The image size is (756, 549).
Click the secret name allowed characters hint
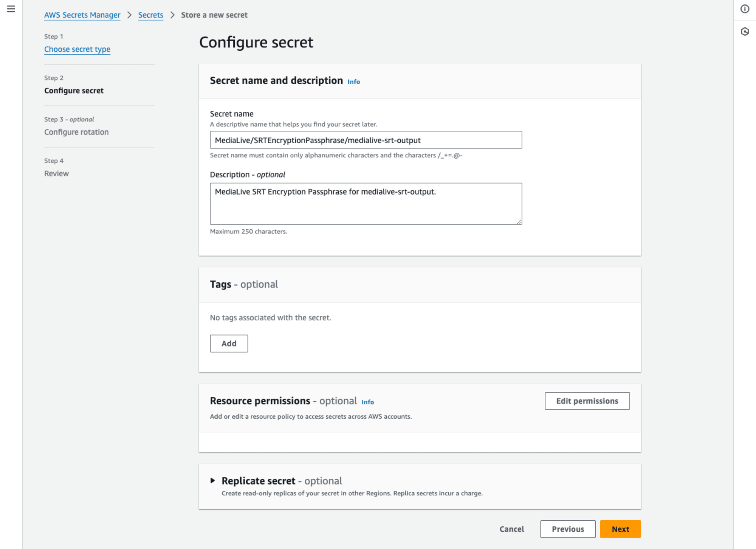pyautogui.click(x=336, y=155)
